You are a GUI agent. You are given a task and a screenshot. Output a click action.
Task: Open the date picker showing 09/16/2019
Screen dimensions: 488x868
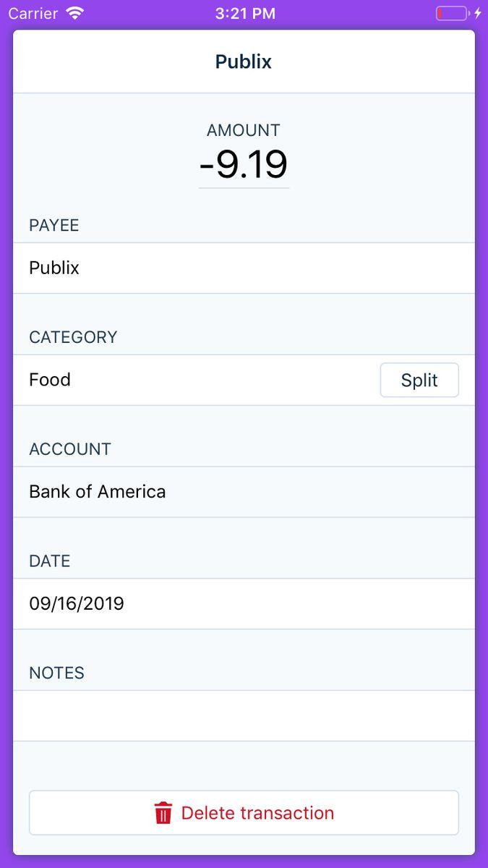(244, 603)
